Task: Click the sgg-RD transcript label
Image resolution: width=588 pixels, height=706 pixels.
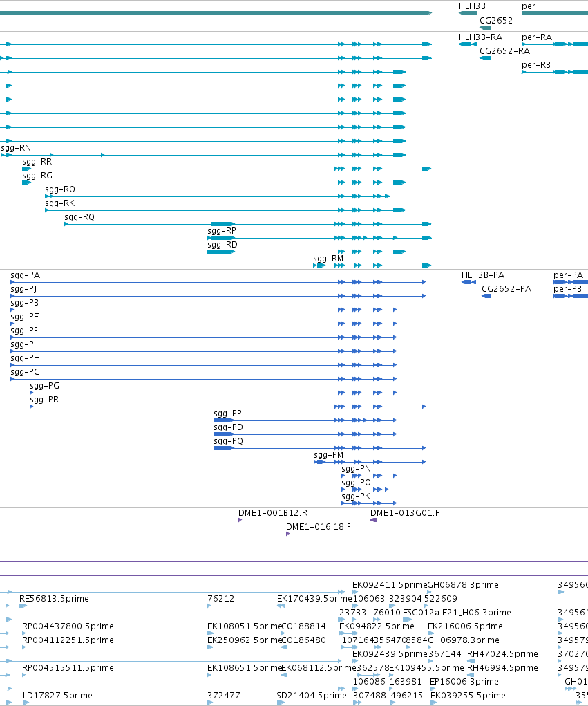Action: click(222, 245)
